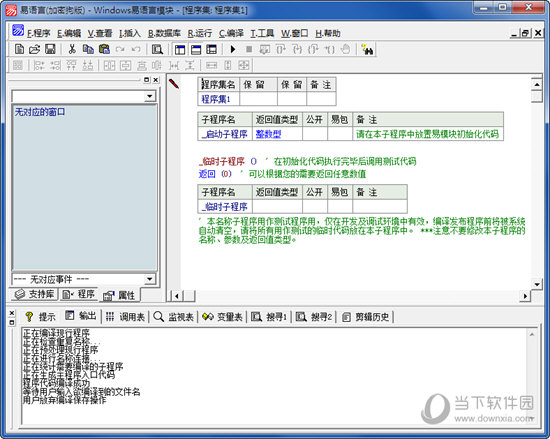The width and height of the screenshot is (550, 439).
Task: Toggle the combined panels layout button
Action: pyautogui.click(x=212, y=49)
